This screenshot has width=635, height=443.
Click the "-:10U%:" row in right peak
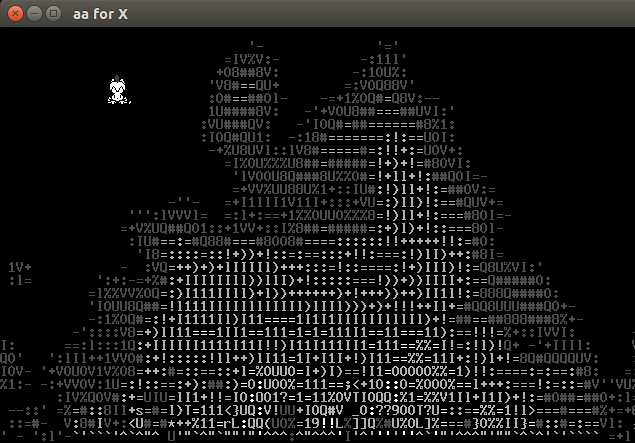click(379, 72)
